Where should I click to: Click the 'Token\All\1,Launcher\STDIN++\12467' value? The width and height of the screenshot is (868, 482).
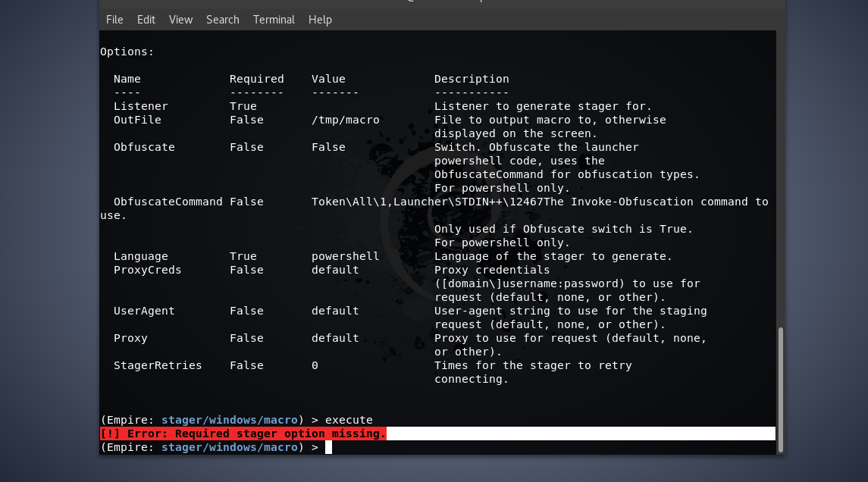(428, 202)
